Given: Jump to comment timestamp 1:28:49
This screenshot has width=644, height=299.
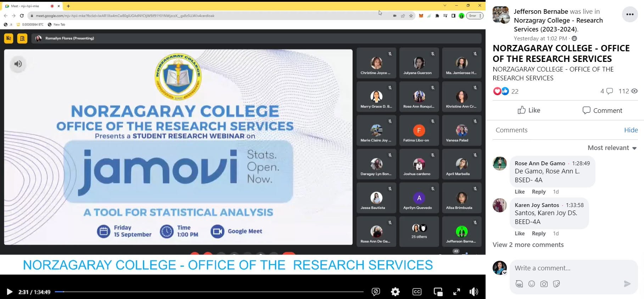Looking at the screenshot, I should pos(581,163).
